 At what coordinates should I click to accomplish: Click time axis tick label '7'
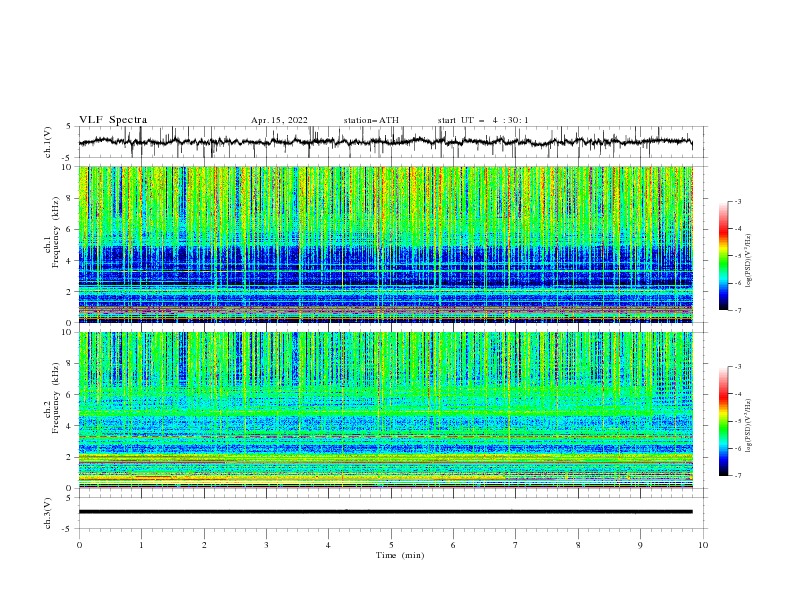point(516,545)
